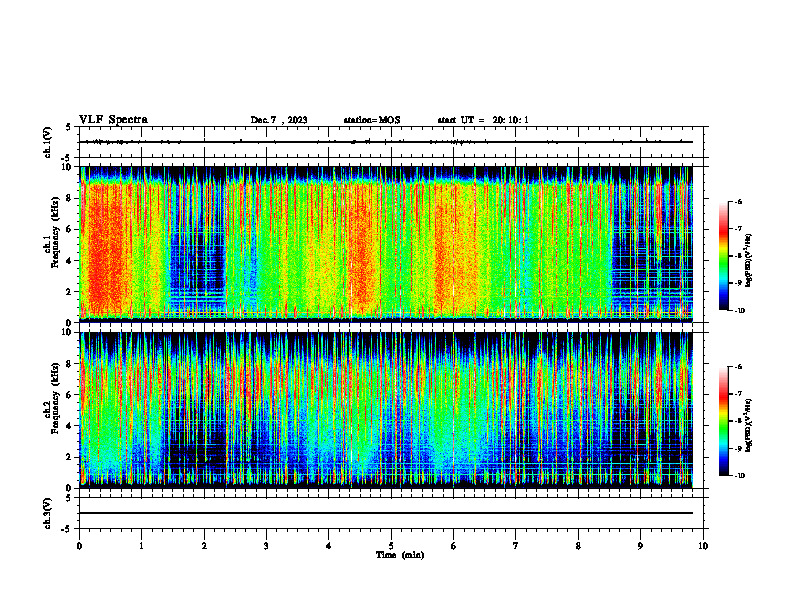Click the "Time (min)" x-axis label
The width and height of the screenshot is (792, 612).
tap(400, 555)
